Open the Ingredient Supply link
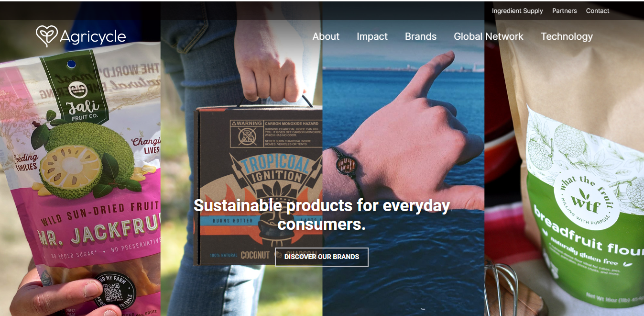This screenshot has height=316, width=644. click(x=517, y=11)
